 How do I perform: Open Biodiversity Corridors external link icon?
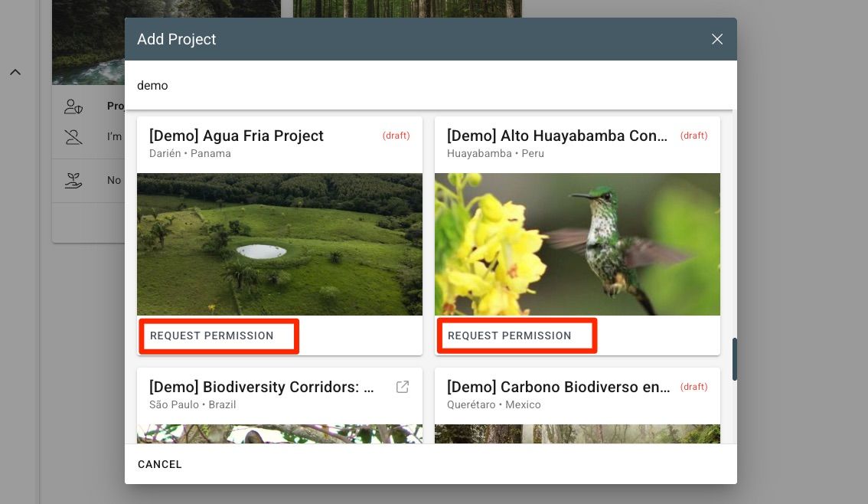pos(403,387)
